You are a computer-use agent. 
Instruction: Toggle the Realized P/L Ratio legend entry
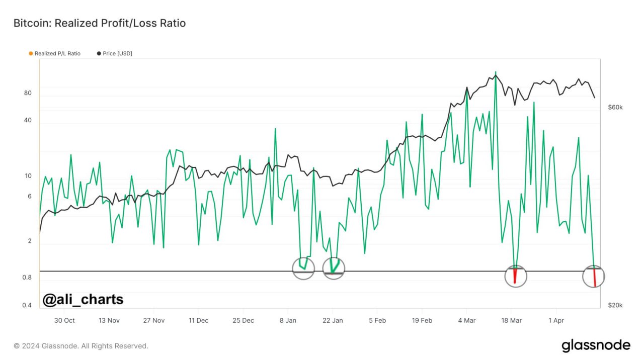(x=54, y=53)
